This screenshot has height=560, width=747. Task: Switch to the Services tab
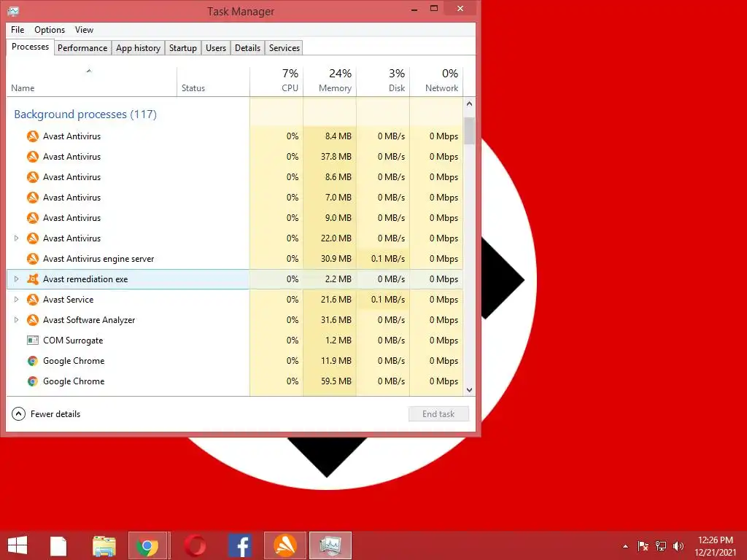pyautogui.click(x=285, y=48)
